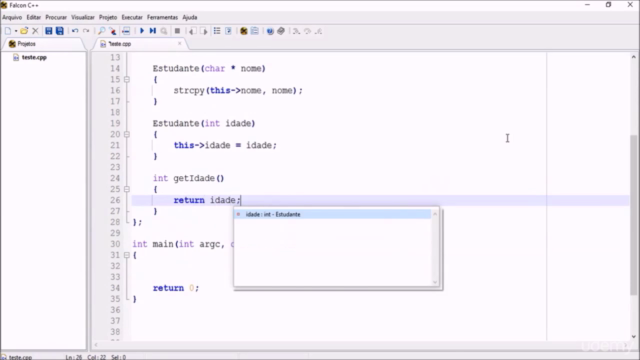Click the grayed step over icon
The height and width of the screenshot is (360, 640).
pos(296,31)
